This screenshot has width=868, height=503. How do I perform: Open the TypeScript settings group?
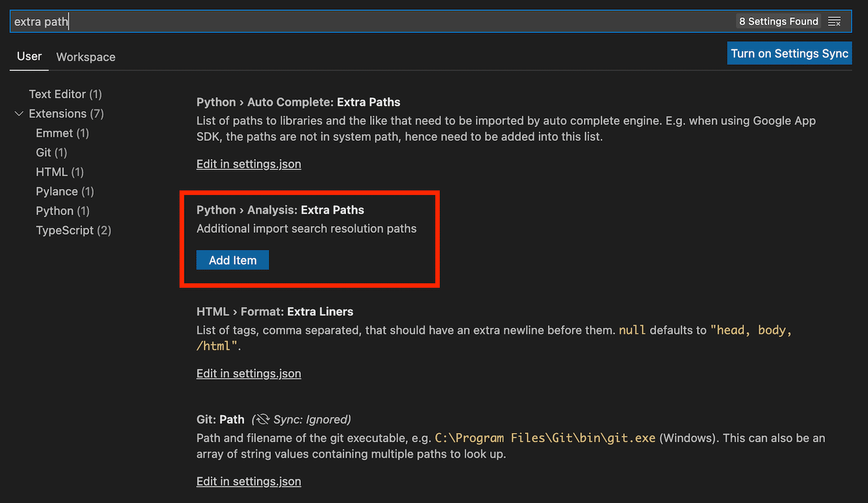click(73, 230)
